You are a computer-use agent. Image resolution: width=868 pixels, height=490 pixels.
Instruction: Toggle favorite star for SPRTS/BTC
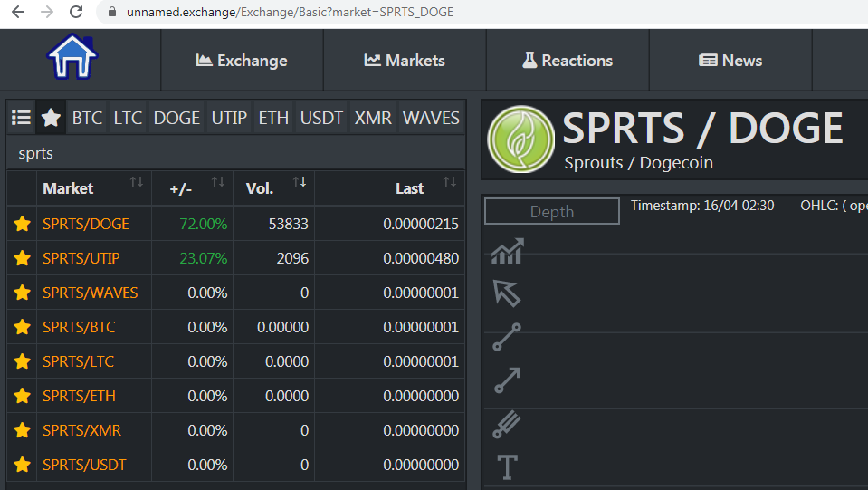22,327
